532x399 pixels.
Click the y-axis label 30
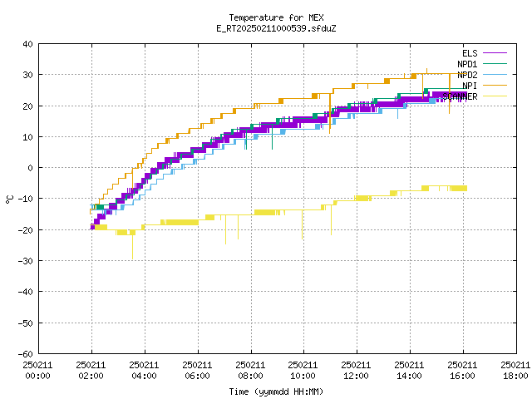tap(27, 75)
